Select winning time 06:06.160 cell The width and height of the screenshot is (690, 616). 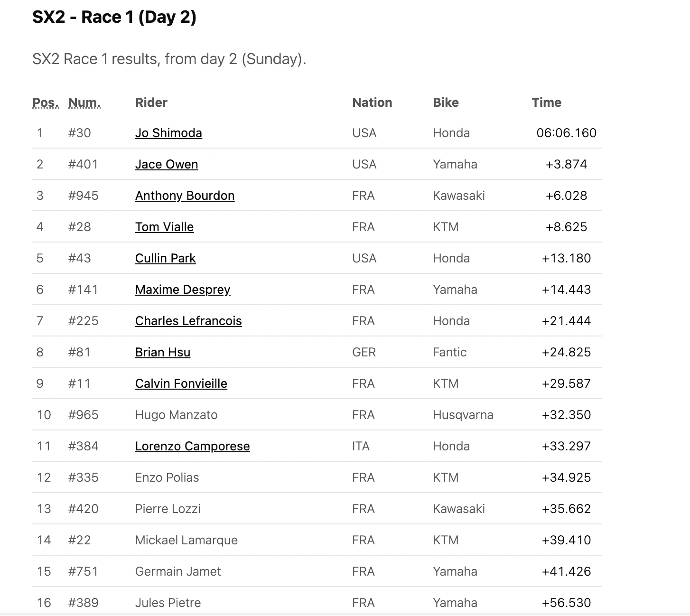point(566,133)
